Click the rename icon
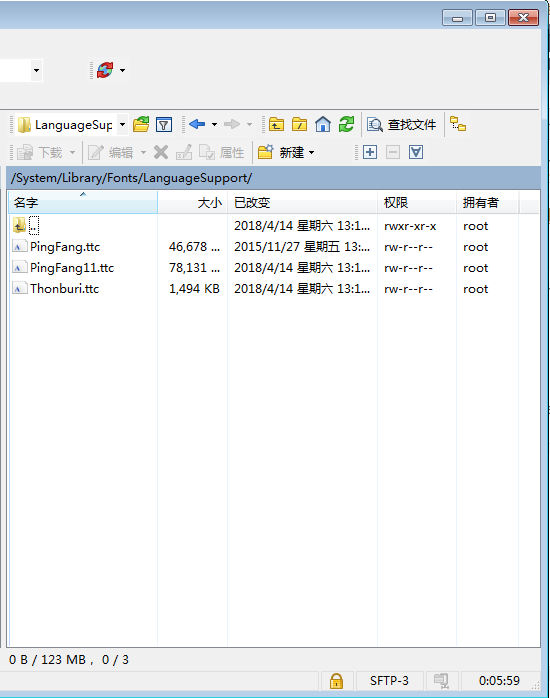This screenshot has height=698, width=550. [x=184, y=152]
